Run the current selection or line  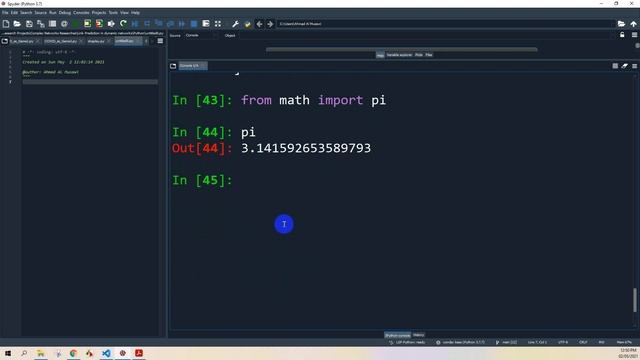click(111, 24)
